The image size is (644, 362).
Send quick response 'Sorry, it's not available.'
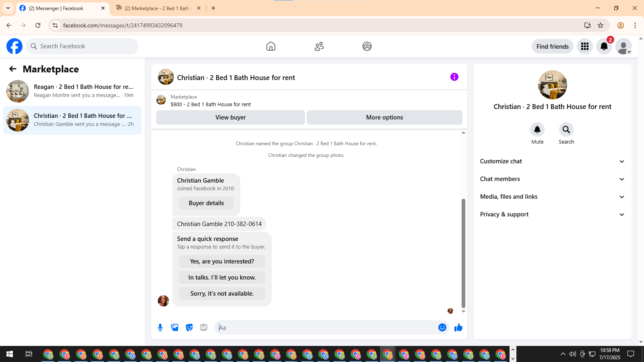coord(222,294)
